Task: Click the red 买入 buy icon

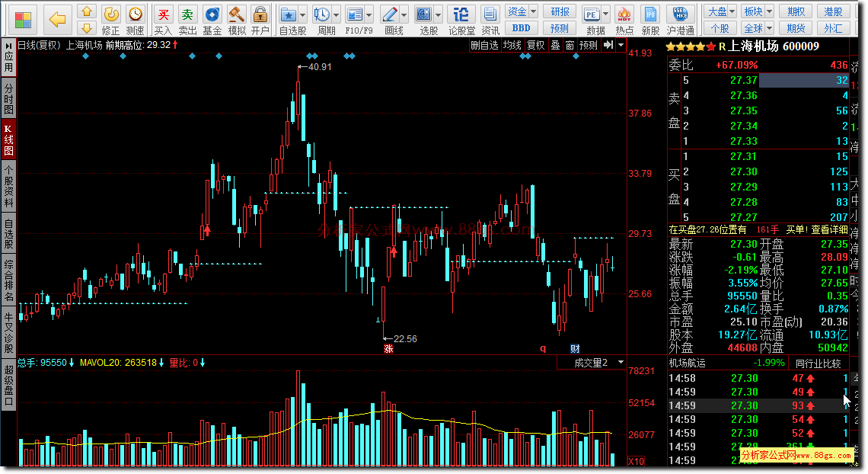Action: 163,14
